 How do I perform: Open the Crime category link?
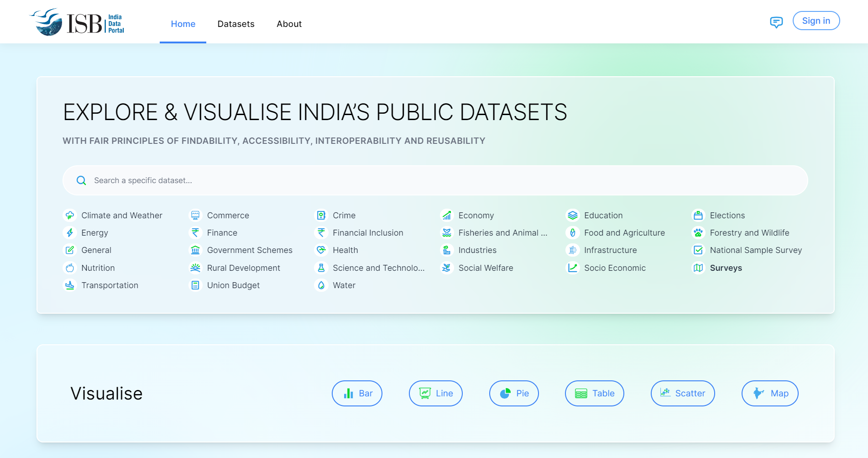click(x=344, y=215)
